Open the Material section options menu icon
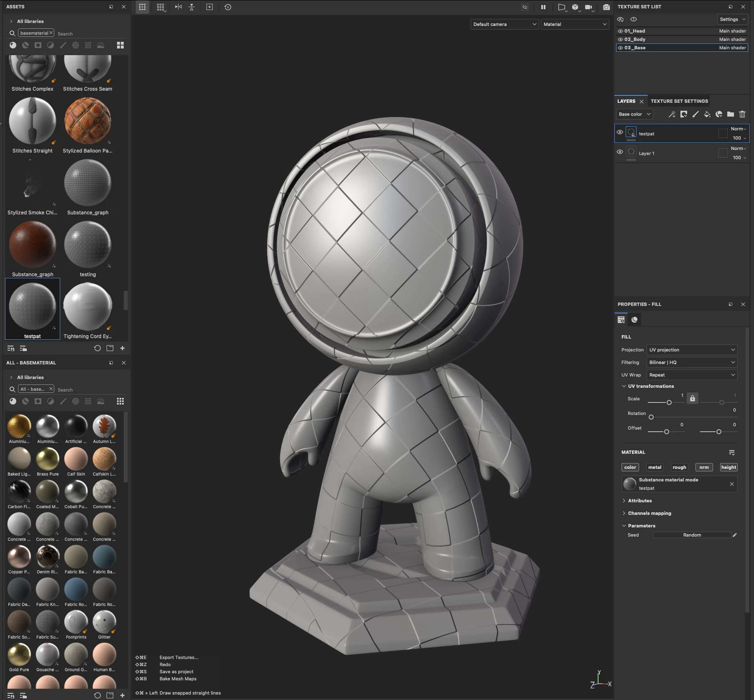 tap(732, 452)
